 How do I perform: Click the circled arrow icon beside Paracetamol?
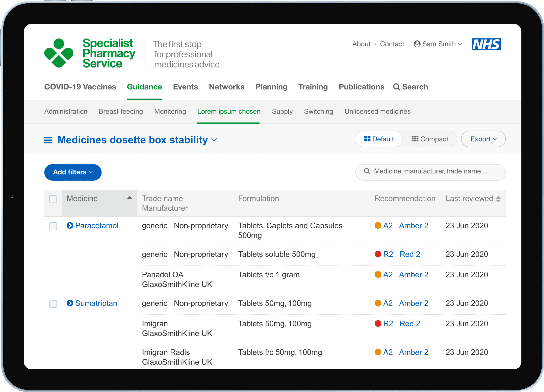70,225
